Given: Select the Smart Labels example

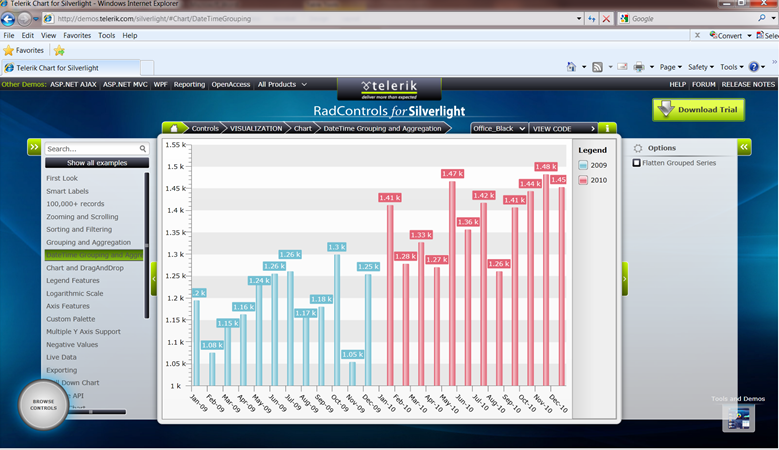Looking at the screenshot, I should click(x=68, y=191).
